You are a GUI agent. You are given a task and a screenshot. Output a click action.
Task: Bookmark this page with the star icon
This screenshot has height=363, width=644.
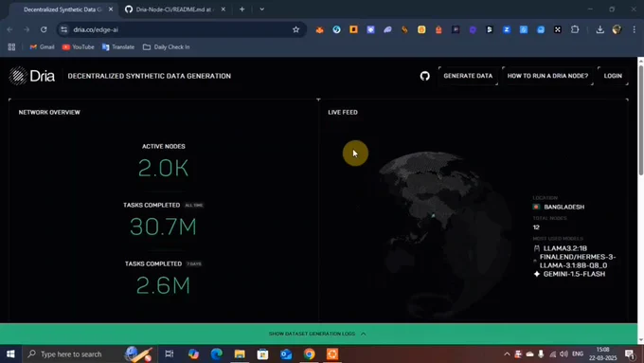[x=295, y=29]
